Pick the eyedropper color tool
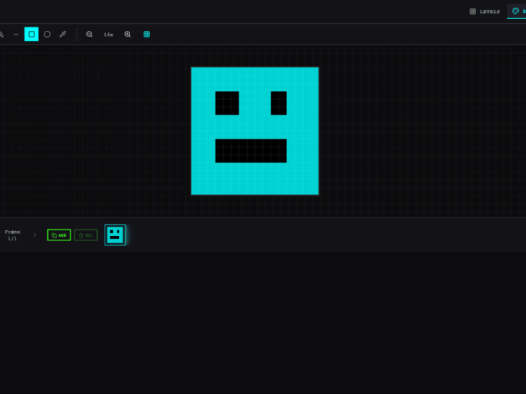Image resolution: width=526 pixels, height=394 pixels. [63, 34]
